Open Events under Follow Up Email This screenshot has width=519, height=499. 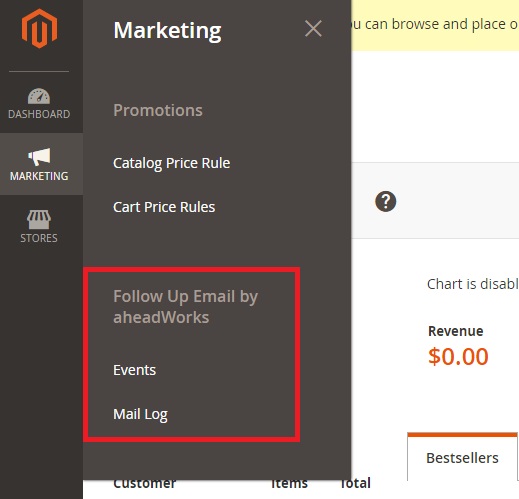[x=135, y=370]
